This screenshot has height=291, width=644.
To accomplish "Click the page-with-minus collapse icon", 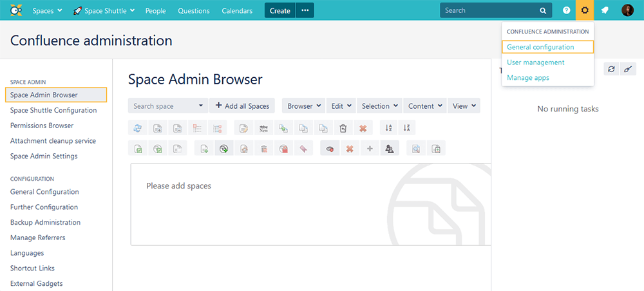I will (x=178, y=127).
